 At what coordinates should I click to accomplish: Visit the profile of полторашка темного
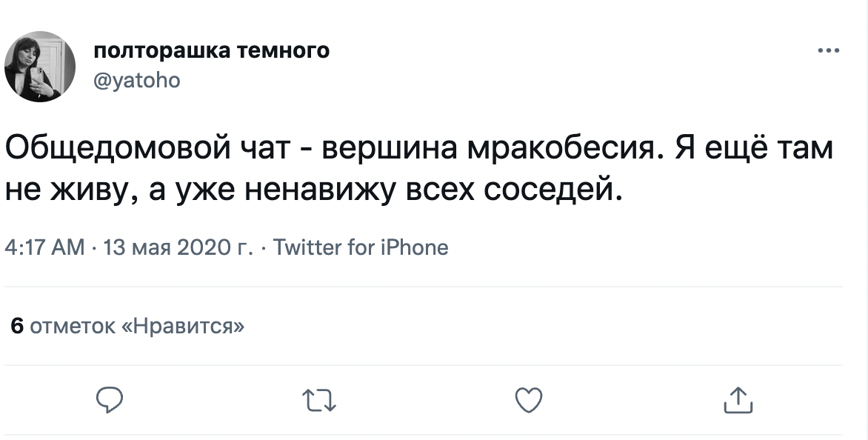pos(213,51)
